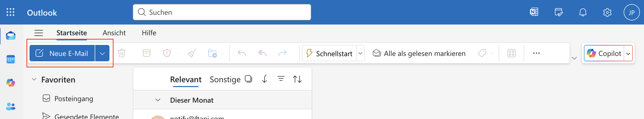
Task: Open the Posteingang folder
Action: [74, 99]
